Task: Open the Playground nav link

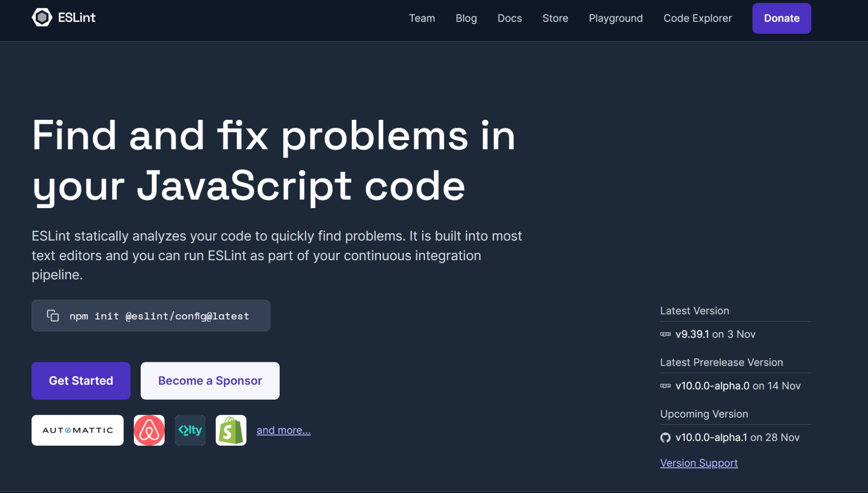Action: point(615,18)
